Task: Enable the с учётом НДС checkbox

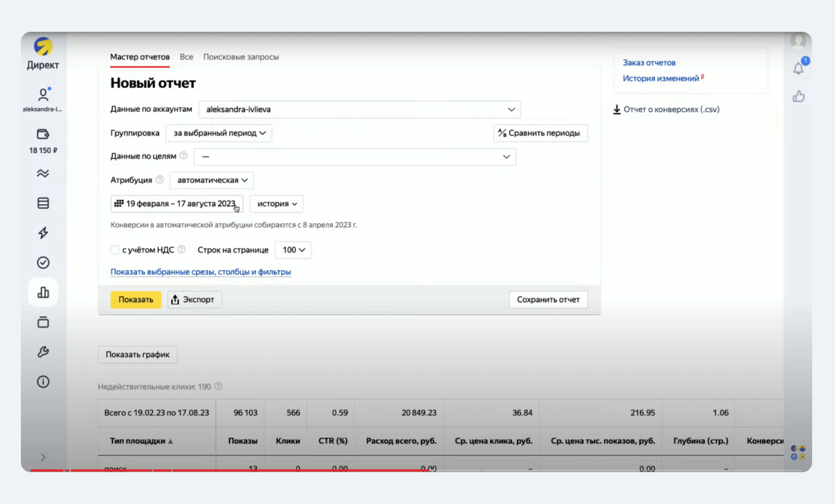Action: 115,250
